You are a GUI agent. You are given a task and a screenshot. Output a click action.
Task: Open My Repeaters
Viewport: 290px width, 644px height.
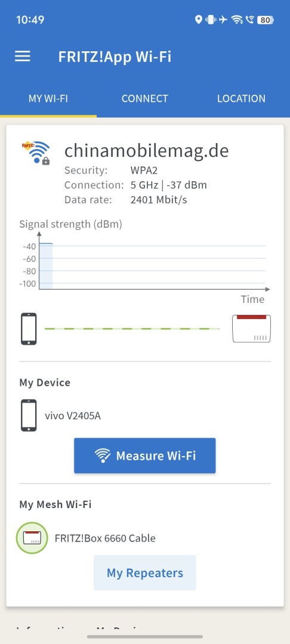(x=144, y=572)
